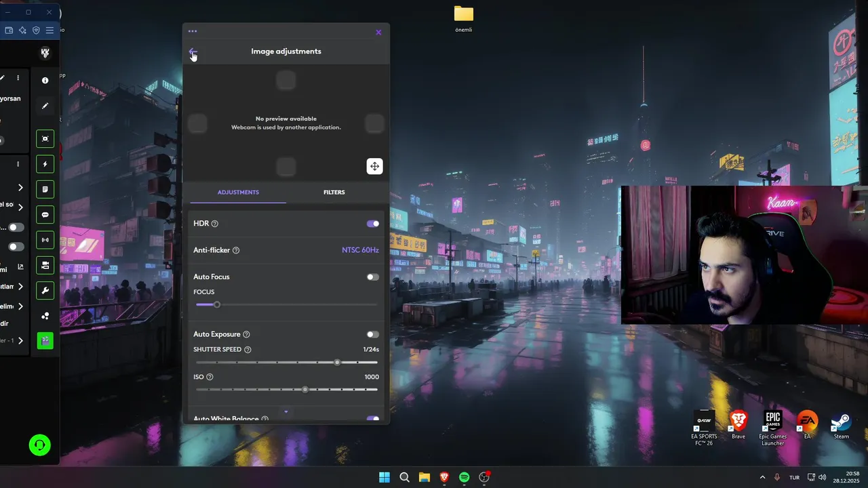
Task: Open the Windows Start menu
Action: 384,477
